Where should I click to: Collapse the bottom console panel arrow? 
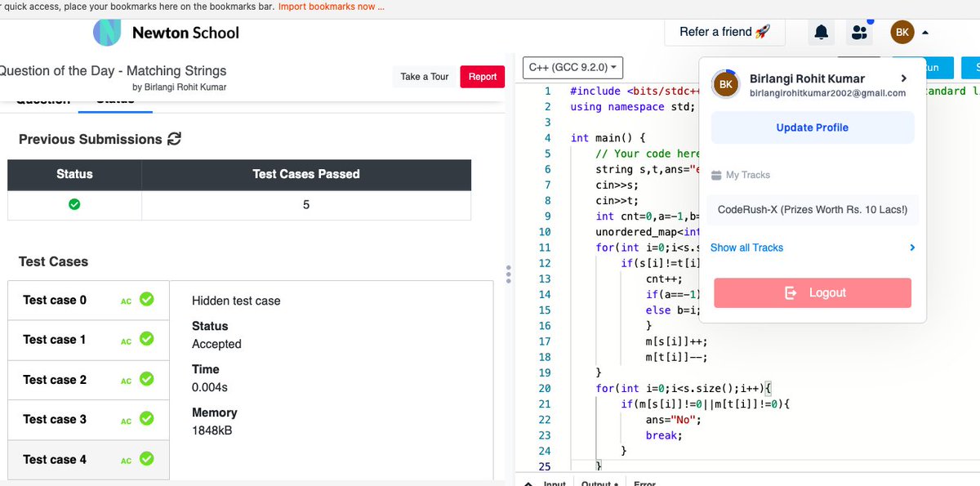pos(528,483)
